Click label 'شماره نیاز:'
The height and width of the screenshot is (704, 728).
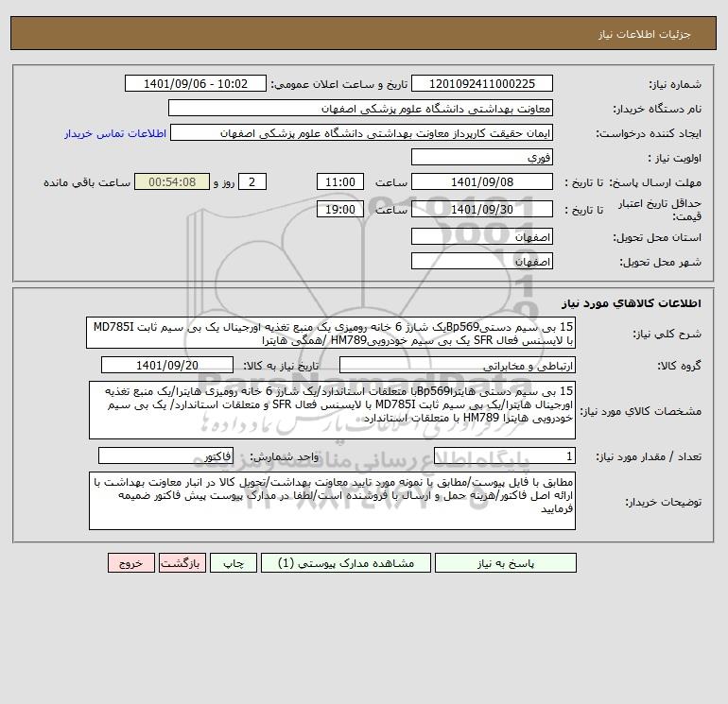(x=675, y=84)
